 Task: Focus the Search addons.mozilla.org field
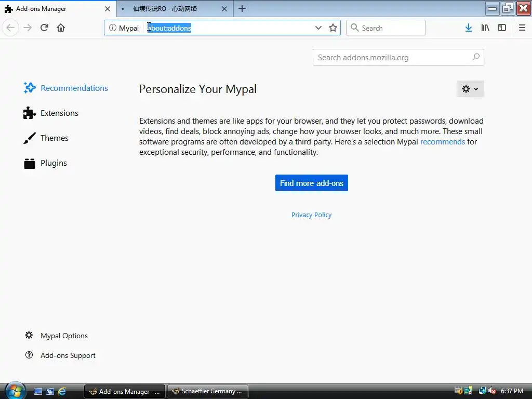pos(398,57)
